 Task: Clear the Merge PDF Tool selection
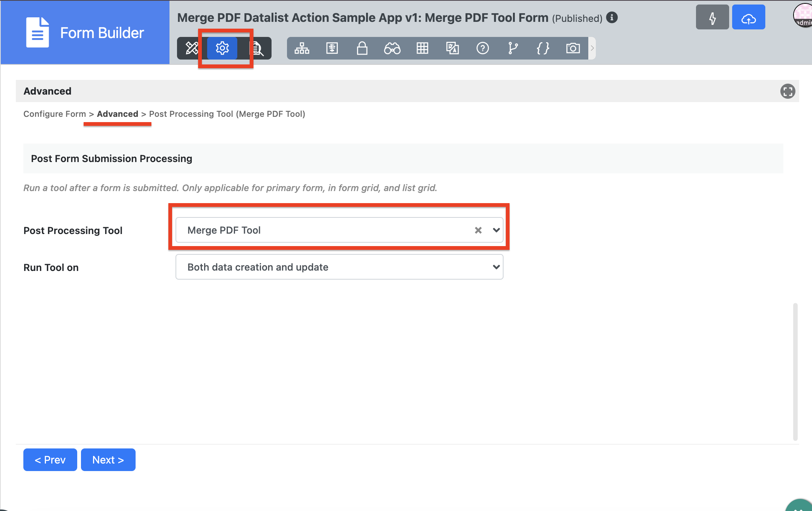point(478,230)
